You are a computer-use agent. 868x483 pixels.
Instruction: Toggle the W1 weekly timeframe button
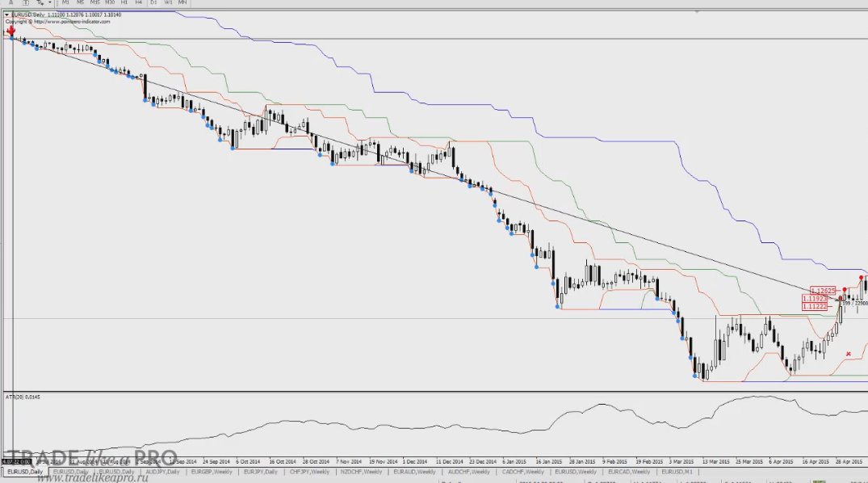tap(168, 2)
